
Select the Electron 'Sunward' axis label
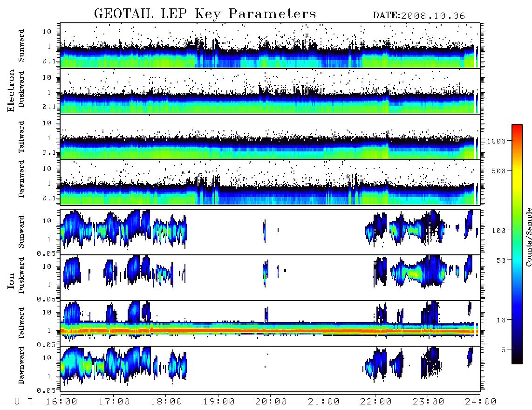(21, 46)
